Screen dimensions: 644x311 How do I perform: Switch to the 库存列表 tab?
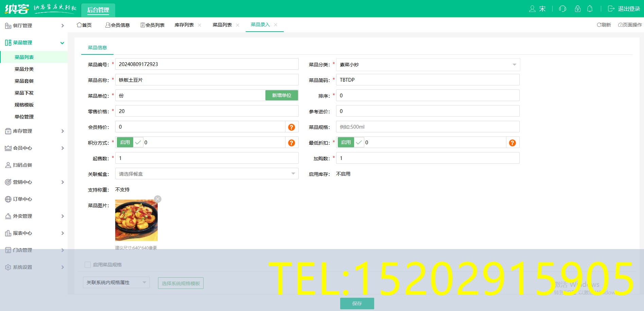185,24
